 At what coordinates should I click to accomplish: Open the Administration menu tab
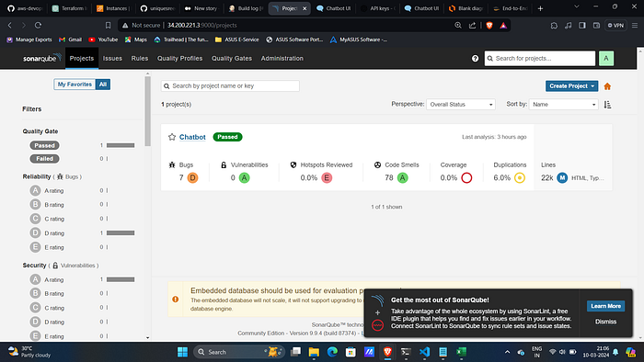click(282, 59)
